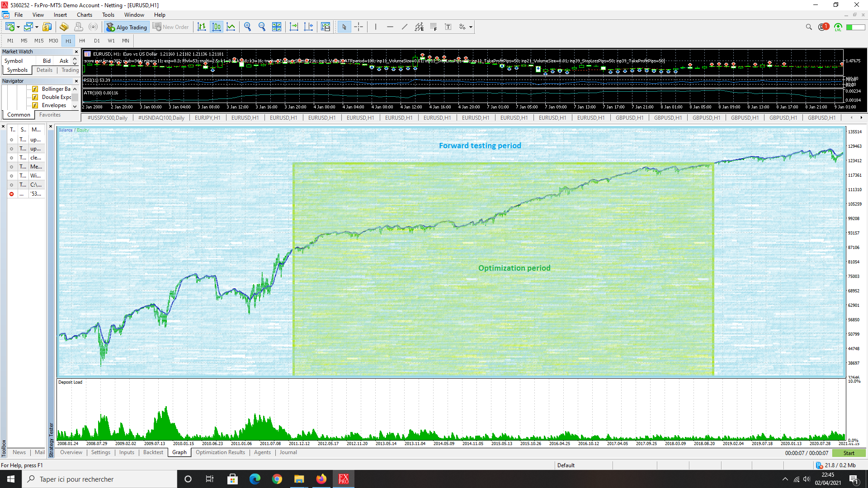Select the Crosshair tool
This screenshot has width=868, height=488.
(x=359, y=27)
